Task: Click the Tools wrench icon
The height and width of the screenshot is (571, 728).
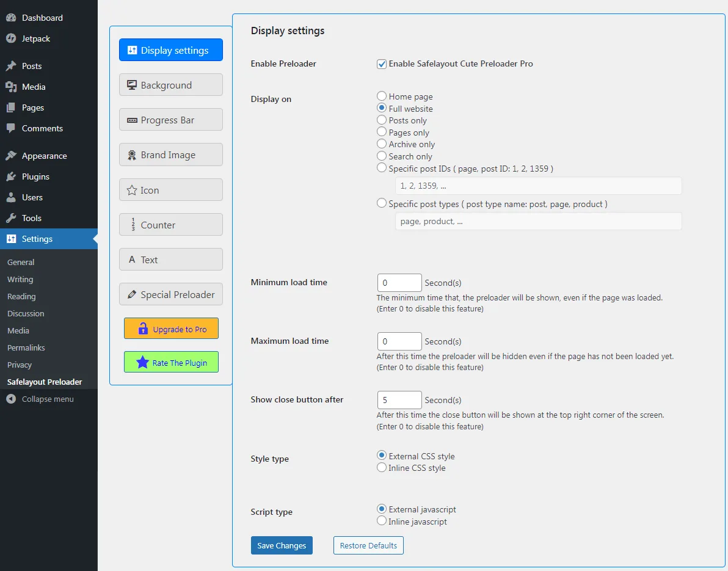Action: point(11,218)
